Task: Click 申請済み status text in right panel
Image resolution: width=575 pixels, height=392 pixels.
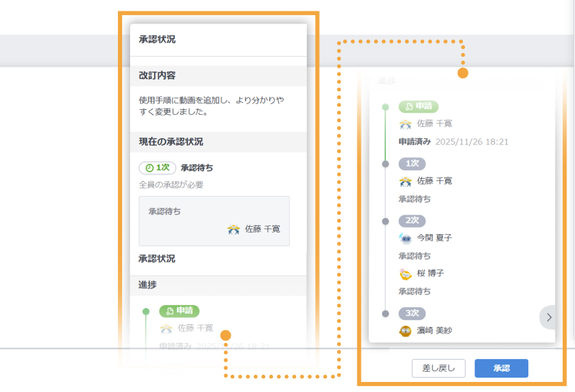Action: (x=415, y=141)
